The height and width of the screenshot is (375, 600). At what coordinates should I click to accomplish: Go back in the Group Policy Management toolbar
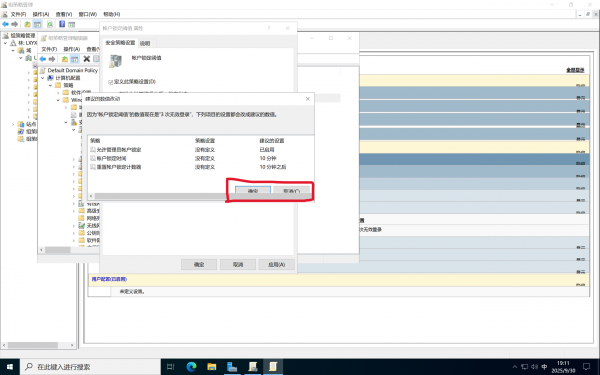[5, 24]
